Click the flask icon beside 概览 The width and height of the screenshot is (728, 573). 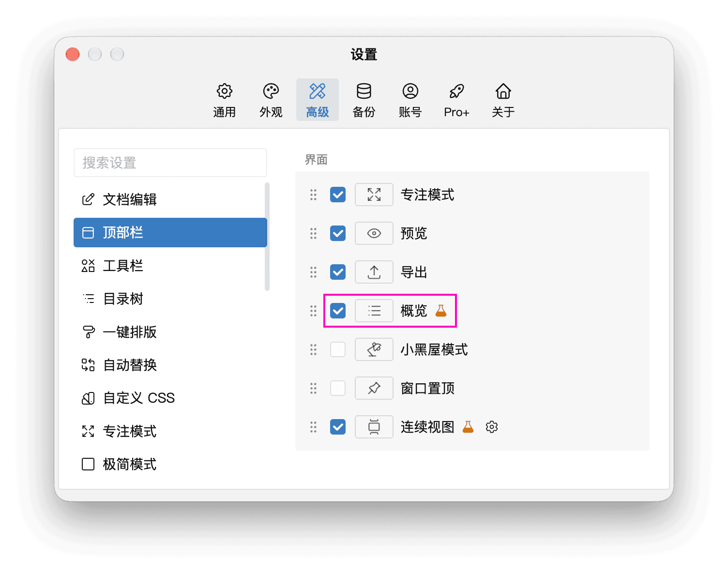441,311
